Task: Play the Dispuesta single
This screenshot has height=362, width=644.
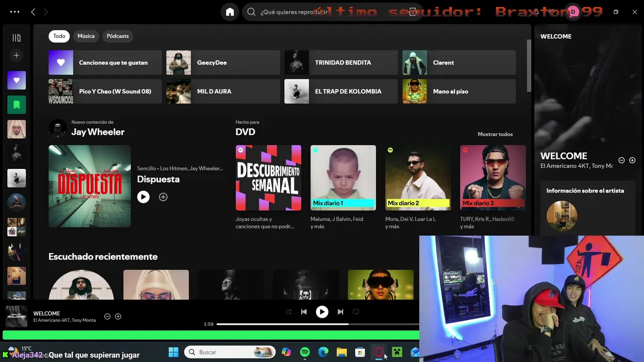Action: 143,197
